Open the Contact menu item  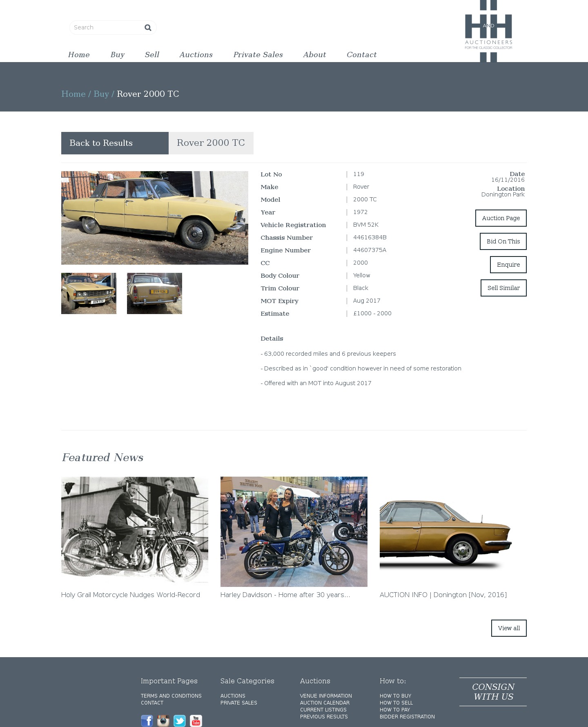click(x=362, y=55)
